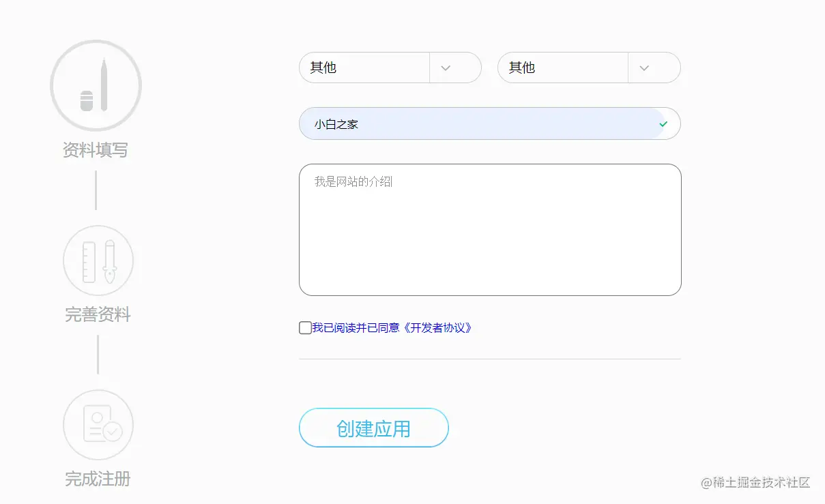Click the document checkmark step icon
Screen dimensions: 825x504
click(98, 425)
